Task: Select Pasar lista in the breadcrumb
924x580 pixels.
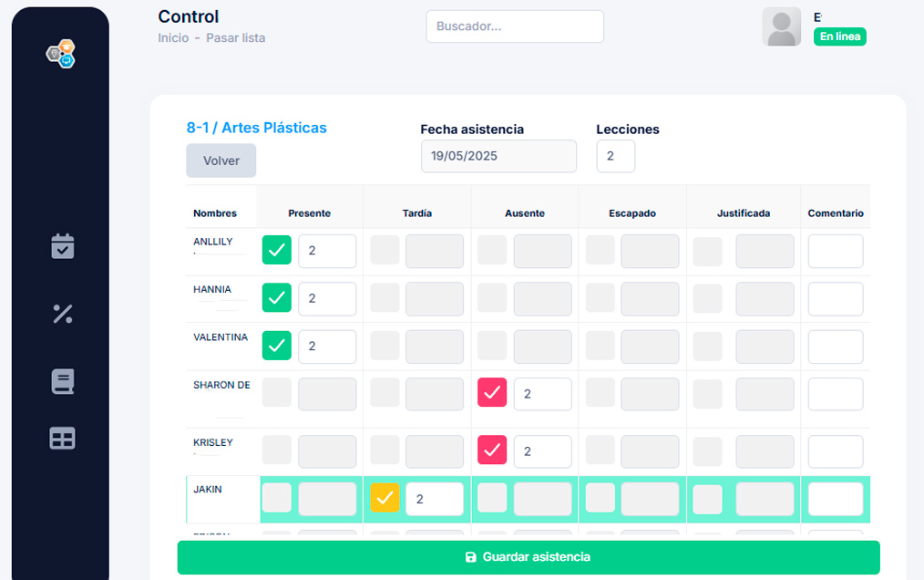Action: [x=233, y=37]
